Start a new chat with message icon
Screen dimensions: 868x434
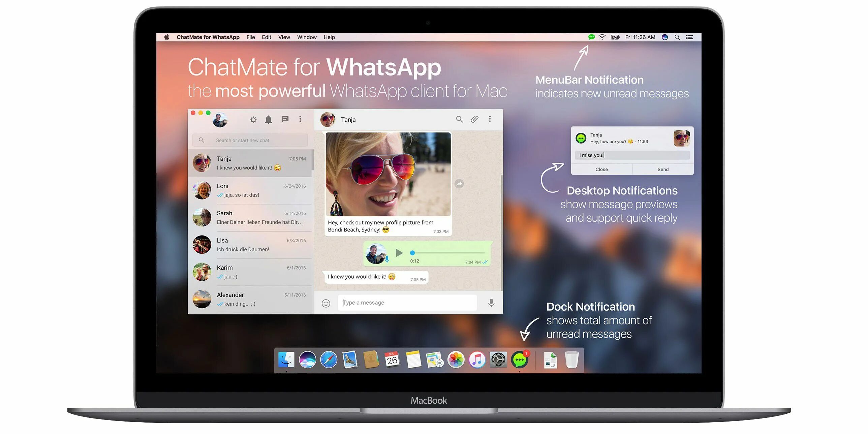pos(285,119)
